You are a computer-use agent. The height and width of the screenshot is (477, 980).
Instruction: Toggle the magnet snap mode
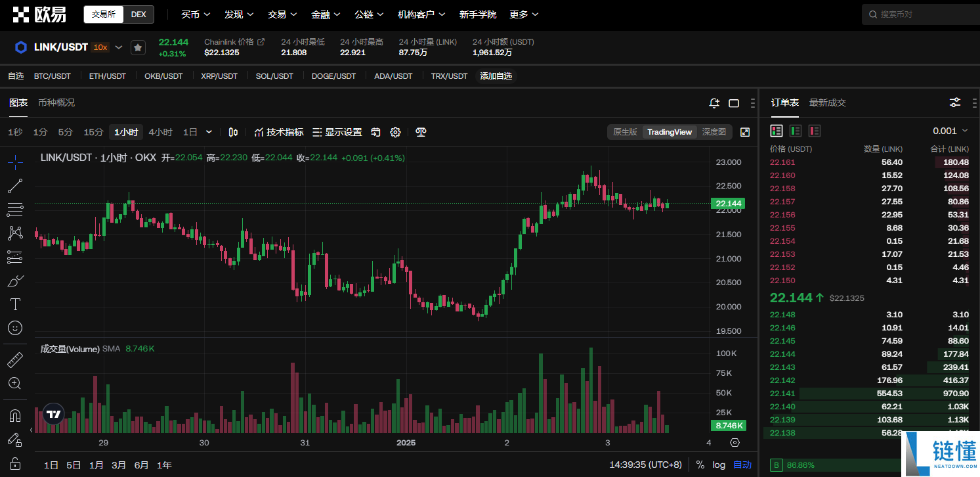15,416
